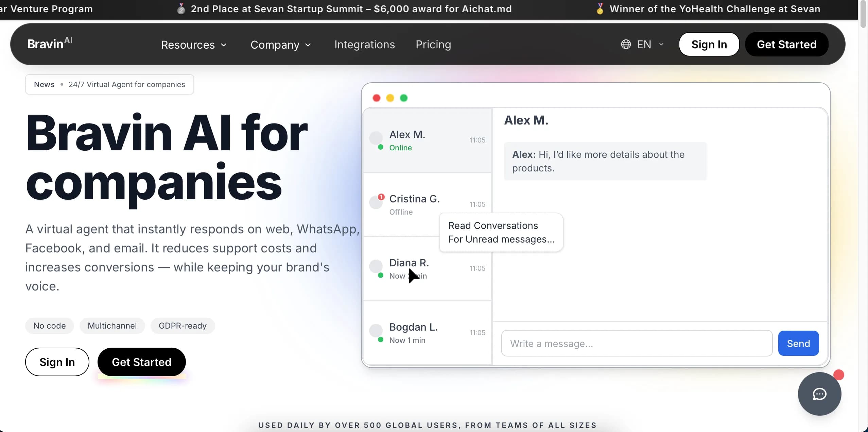Viewport: 868px width, 432px height.
Task: Click the green dot in mock window
Action: click(x=403, y=98)
